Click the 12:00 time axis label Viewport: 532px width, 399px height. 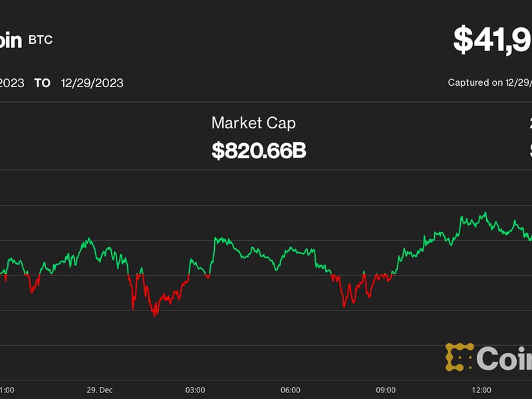point(481,390)
